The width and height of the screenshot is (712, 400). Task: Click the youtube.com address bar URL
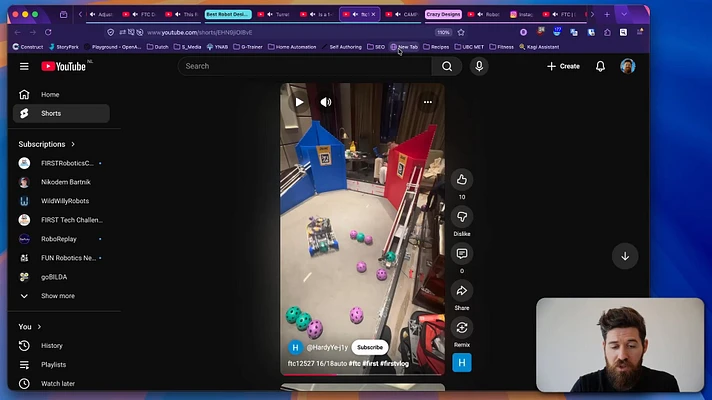tap(200, 33)
